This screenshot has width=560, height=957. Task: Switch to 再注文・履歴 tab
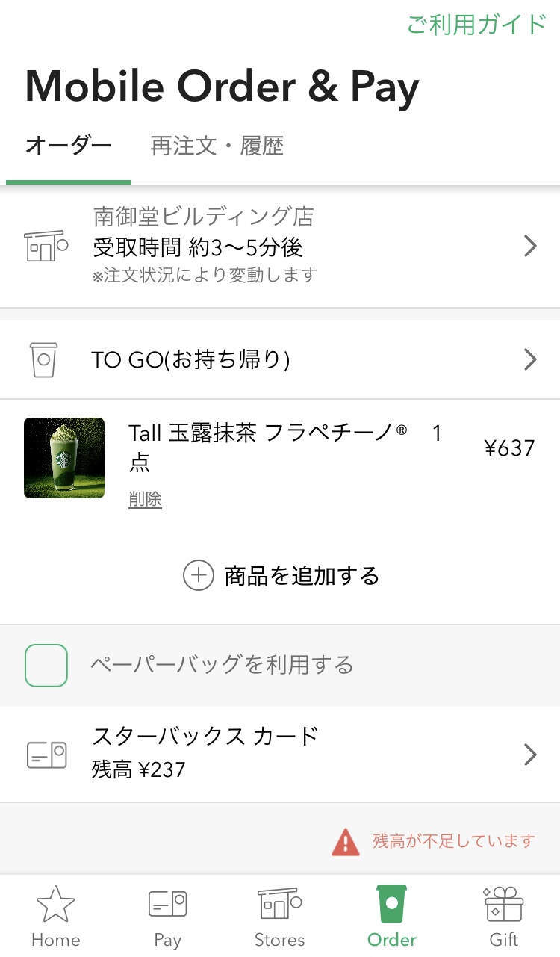click(x=217, y=146)
